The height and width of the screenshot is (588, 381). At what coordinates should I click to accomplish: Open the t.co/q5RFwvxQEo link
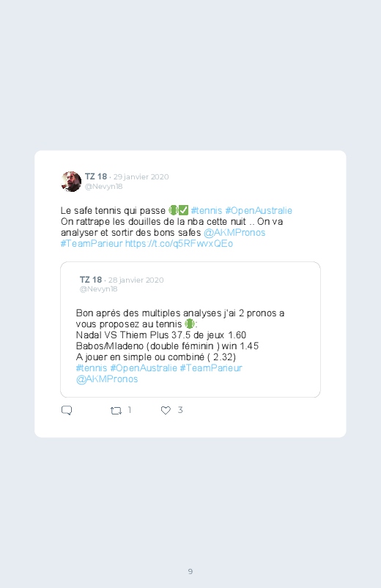tap(179, 244)
